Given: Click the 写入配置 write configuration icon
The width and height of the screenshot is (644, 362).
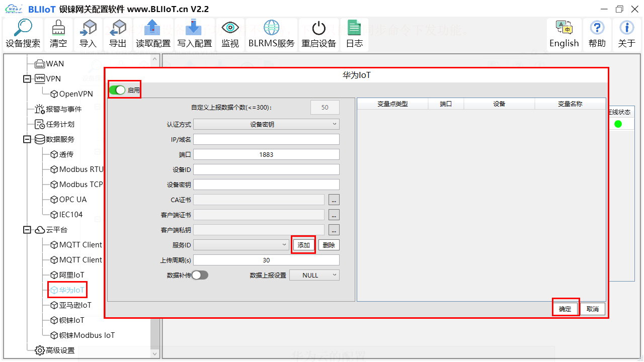Looking at the screenshot, I should pos(194,34).
